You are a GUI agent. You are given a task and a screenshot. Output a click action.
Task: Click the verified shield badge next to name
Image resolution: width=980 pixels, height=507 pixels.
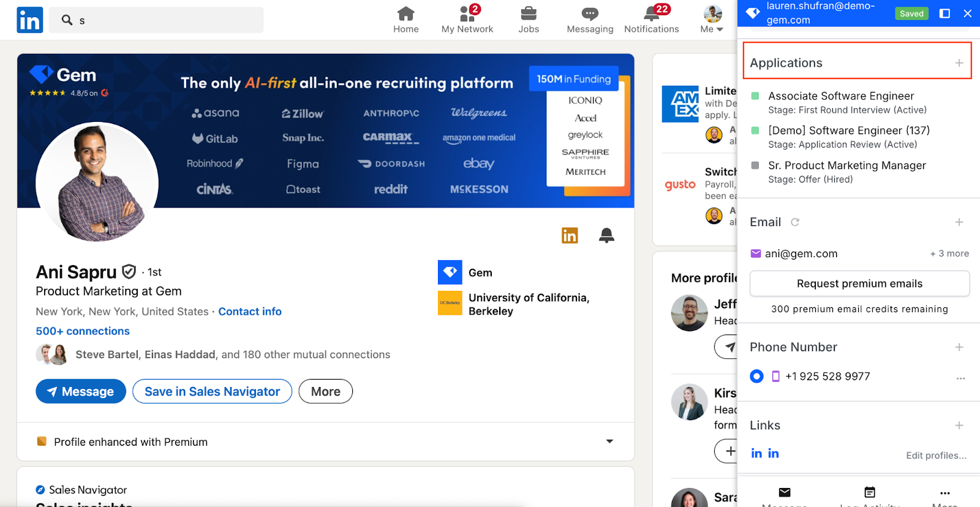point(129,271)
